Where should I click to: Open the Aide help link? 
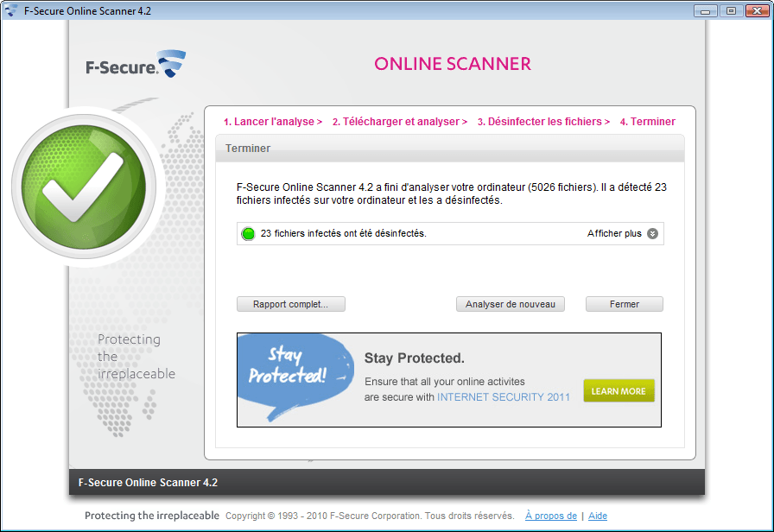tap(597, 516)
